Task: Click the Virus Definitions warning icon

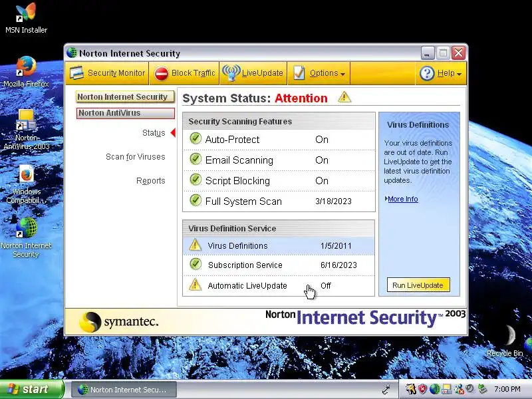Action: pyautogui.click(x=195, y=245)
